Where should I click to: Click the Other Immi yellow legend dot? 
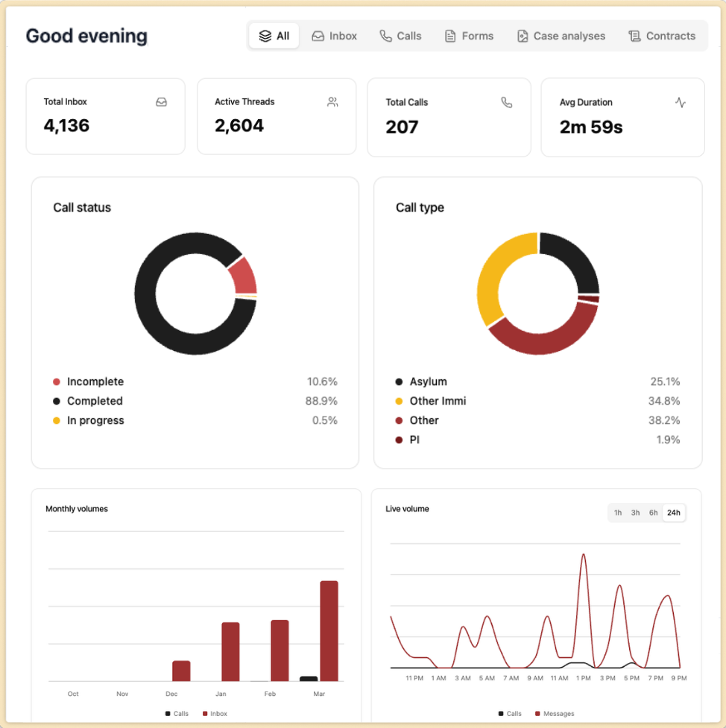pos(400,401)
